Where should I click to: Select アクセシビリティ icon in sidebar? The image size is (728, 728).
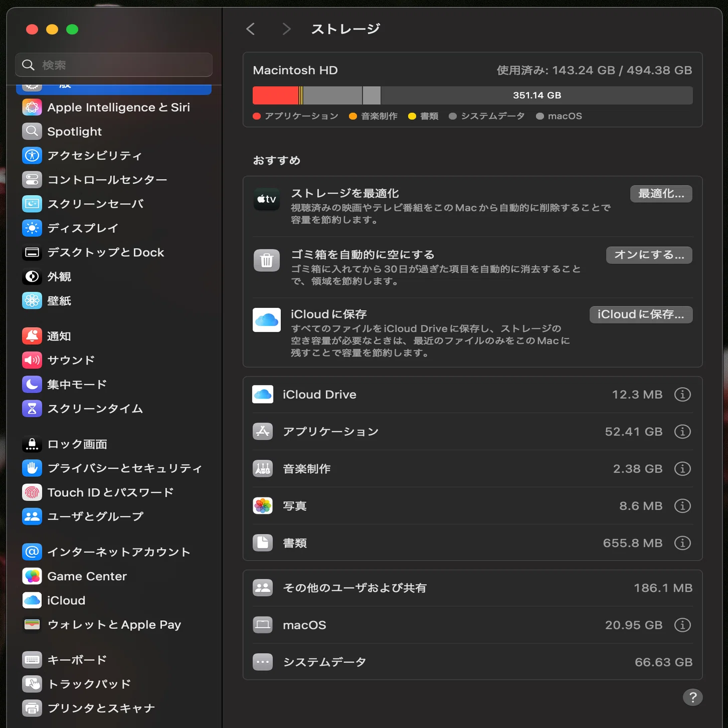pyautogui.click(x=32, y=155)
